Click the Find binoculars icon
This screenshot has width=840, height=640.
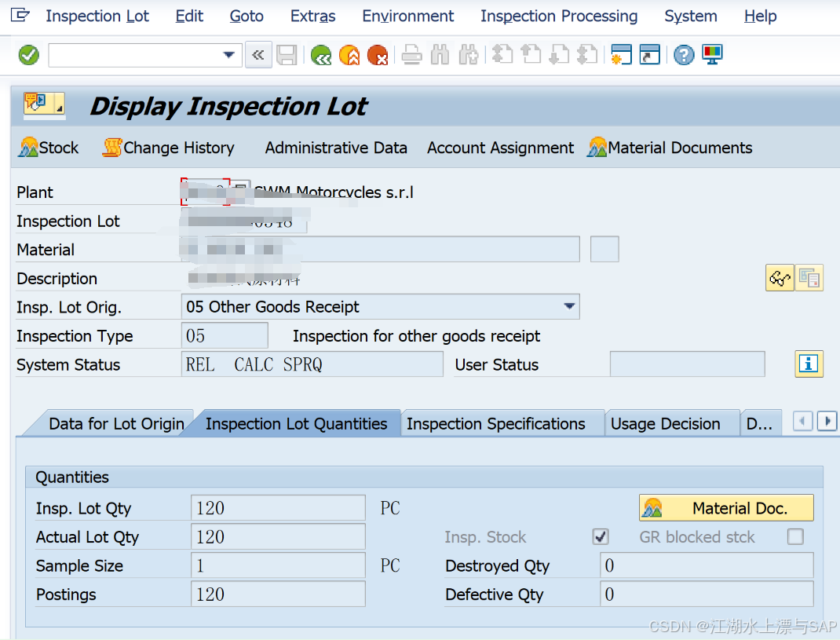(440, 55)
